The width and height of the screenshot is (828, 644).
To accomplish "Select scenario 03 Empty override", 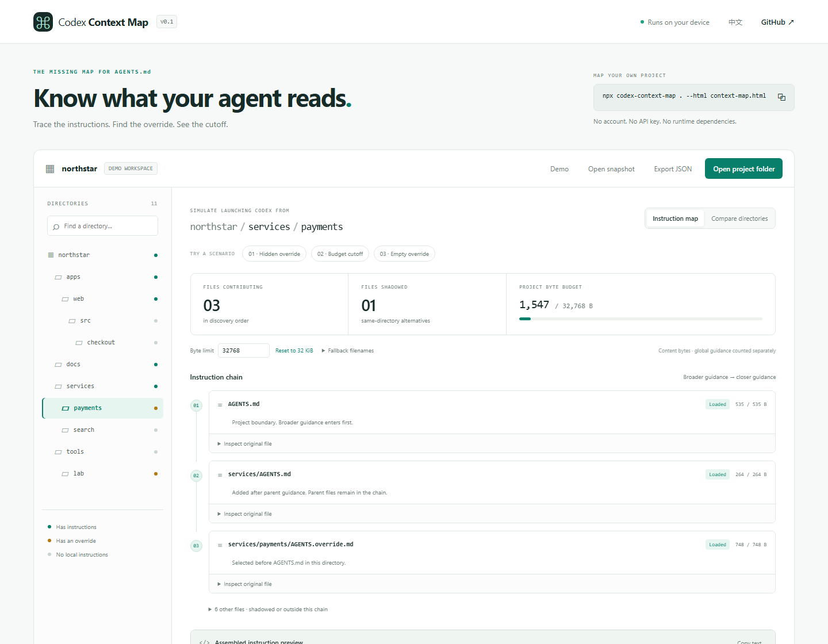I will coord(404,254).
